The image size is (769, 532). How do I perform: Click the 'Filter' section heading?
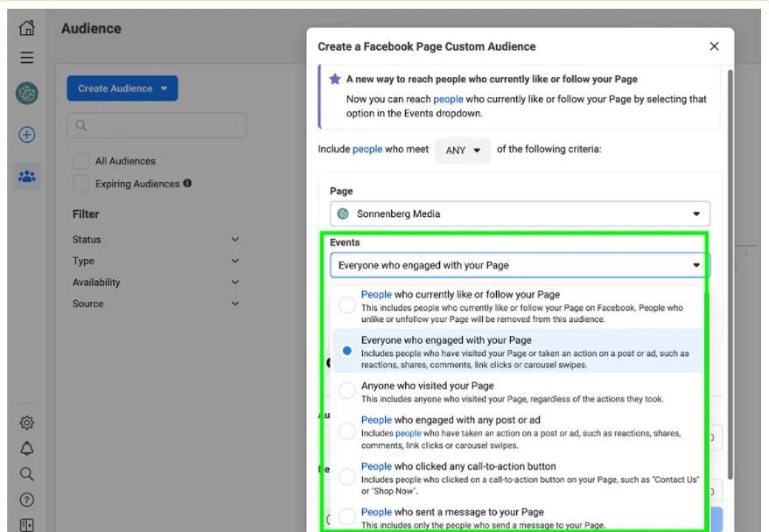click(86, 214)
